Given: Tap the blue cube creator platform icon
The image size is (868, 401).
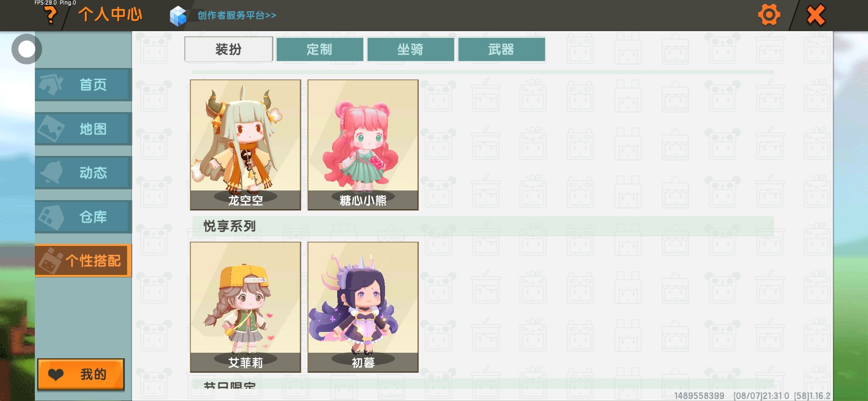Looking at the screenshot, I should (x=178, y=16).
